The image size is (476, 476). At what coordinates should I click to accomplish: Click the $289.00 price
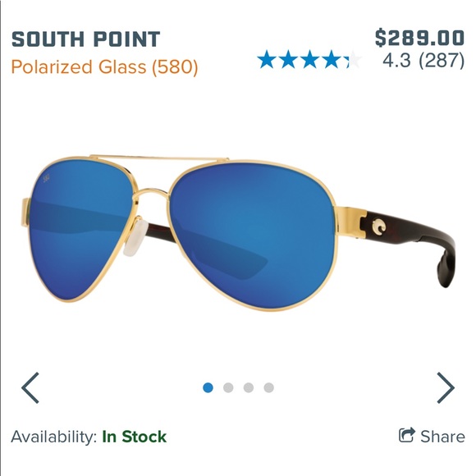pos(419,38)
